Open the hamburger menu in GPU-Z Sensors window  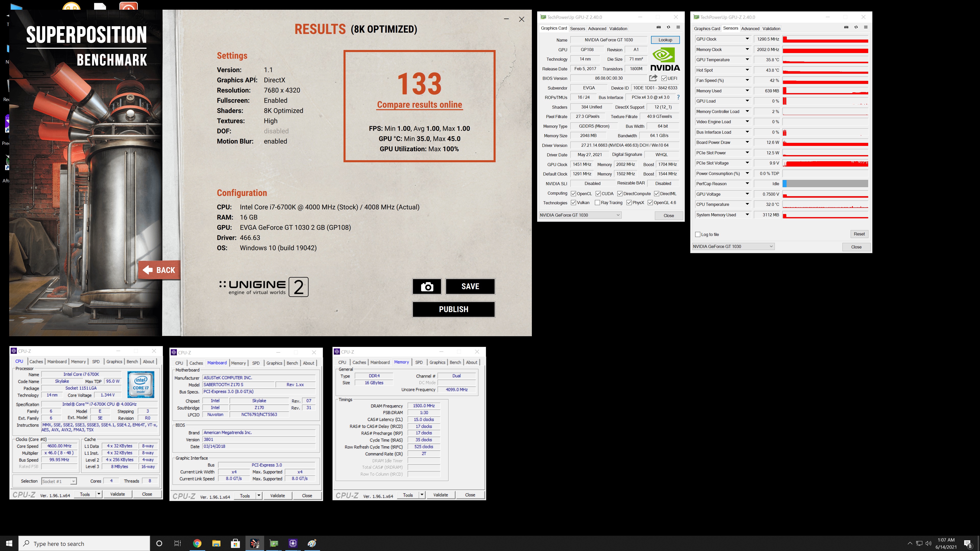click(865, 27)
